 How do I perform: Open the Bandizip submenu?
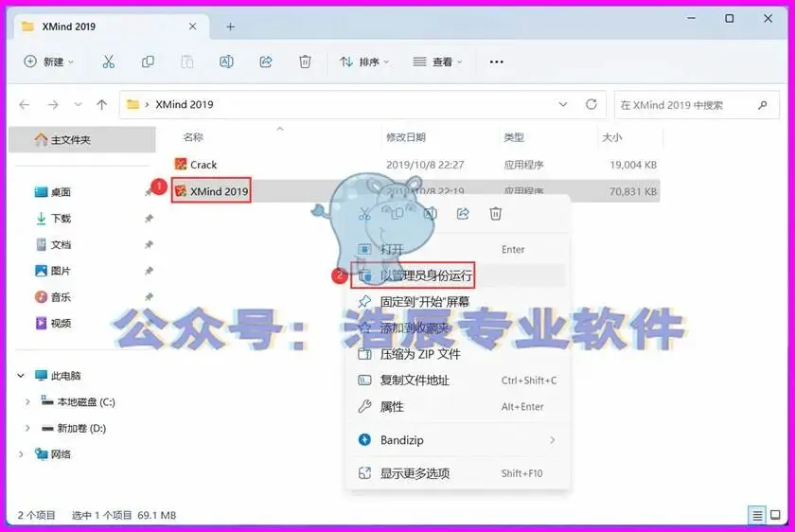pyautogui.click(x=458, y=440)
